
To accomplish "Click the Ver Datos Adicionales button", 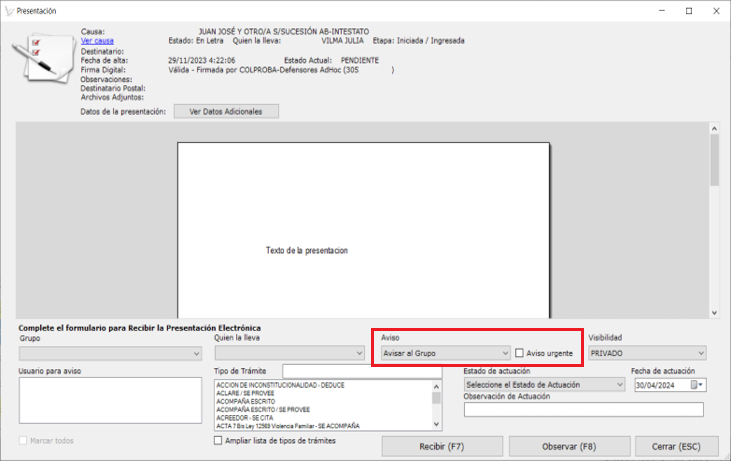I will [x=225, y=111].
